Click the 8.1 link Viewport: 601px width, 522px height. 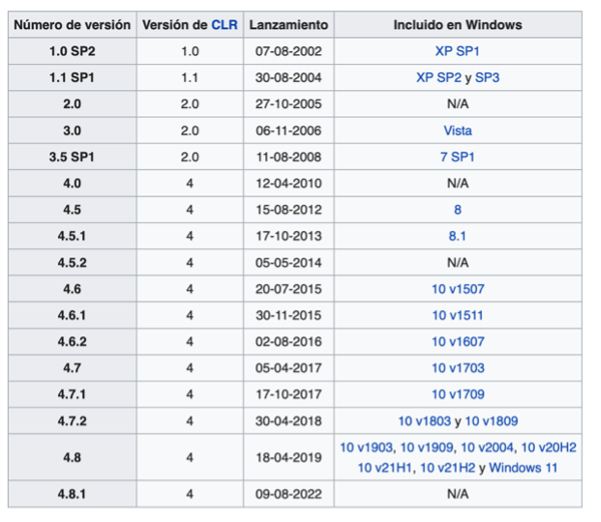[x=458, y=236]
